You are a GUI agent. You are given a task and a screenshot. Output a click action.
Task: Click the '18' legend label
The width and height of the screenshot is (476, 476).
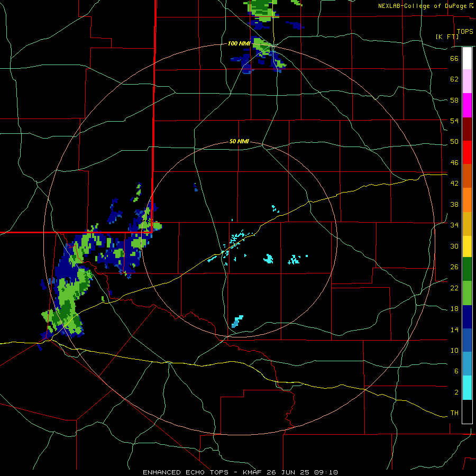click(454, 309)
